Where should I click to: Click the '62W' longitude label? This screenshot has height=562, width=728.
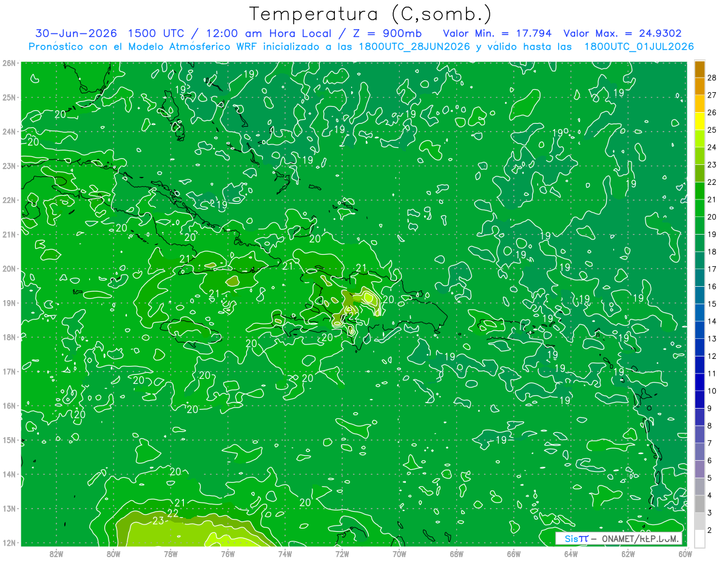pos(628,554)
